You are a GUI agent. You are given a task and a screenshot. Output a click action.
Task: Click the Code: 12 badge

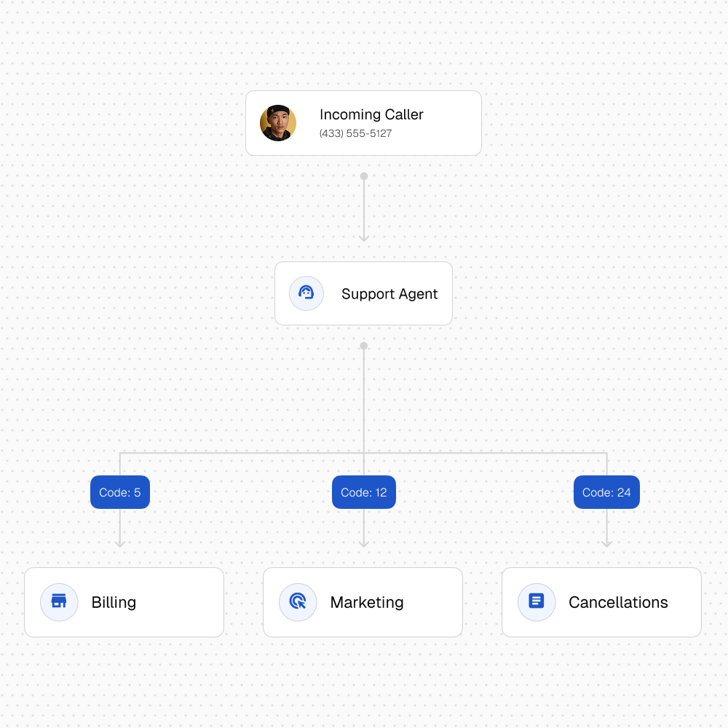(x=364, y=493)
